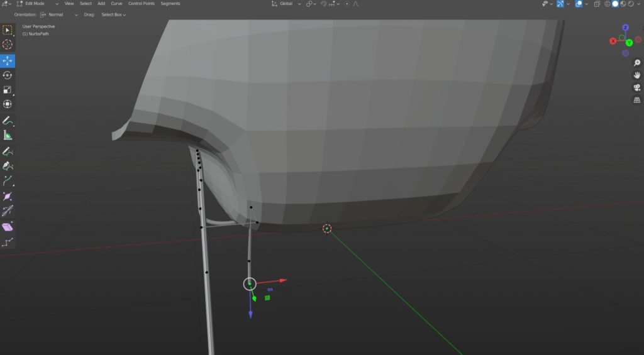Select the Measure tool
The image size is (644, 355).
(x=8, y=135)
